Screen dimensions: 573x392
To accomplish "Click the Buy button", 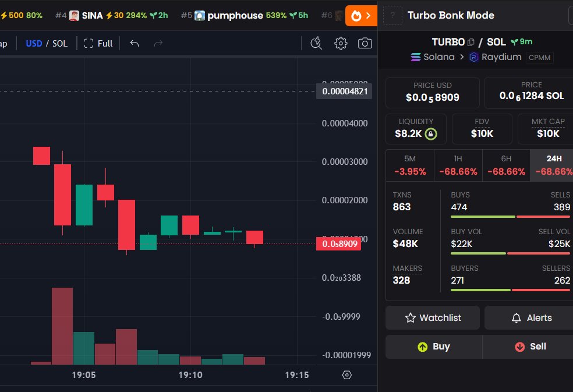I will click(434, 347).
